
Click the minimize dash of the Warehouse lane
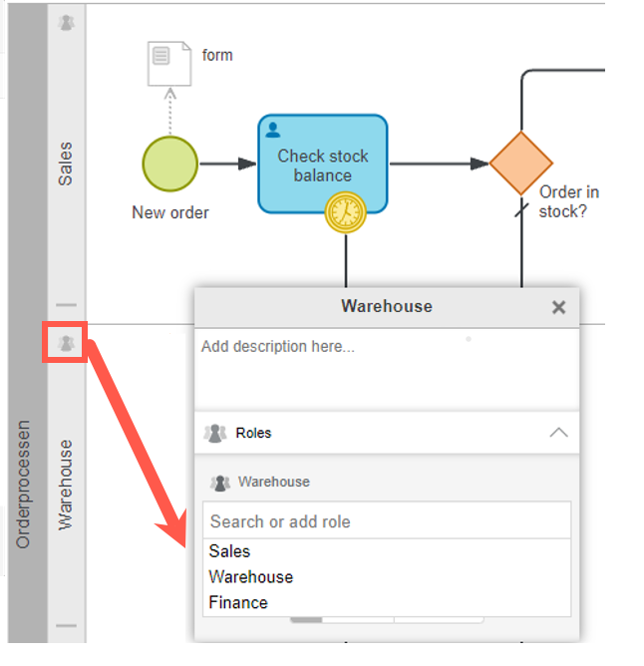[x=66, y=626]
